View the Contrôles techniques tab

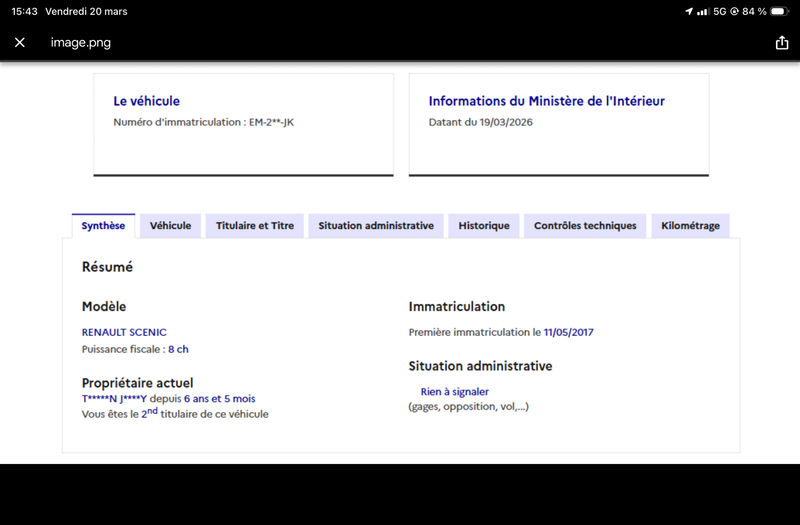tap(585, 226)
